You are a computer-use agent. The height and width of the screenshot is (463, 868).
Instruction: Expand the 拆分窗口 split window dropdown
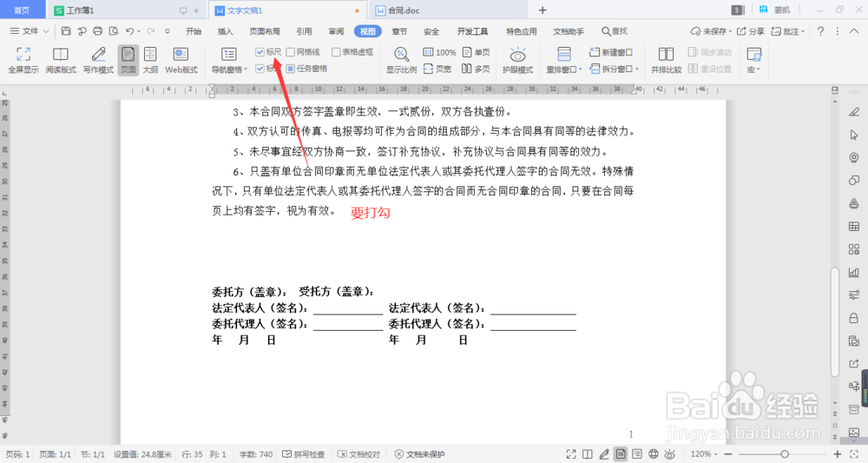615,69
